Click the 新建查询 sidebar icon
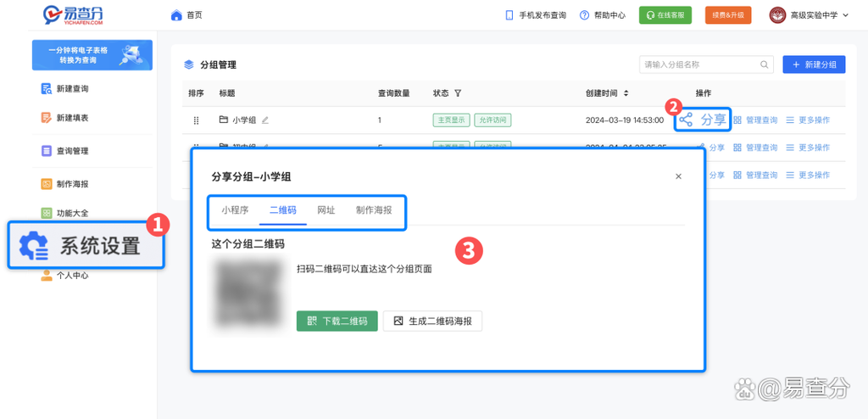868x419 pixels. tap(47, 89)
